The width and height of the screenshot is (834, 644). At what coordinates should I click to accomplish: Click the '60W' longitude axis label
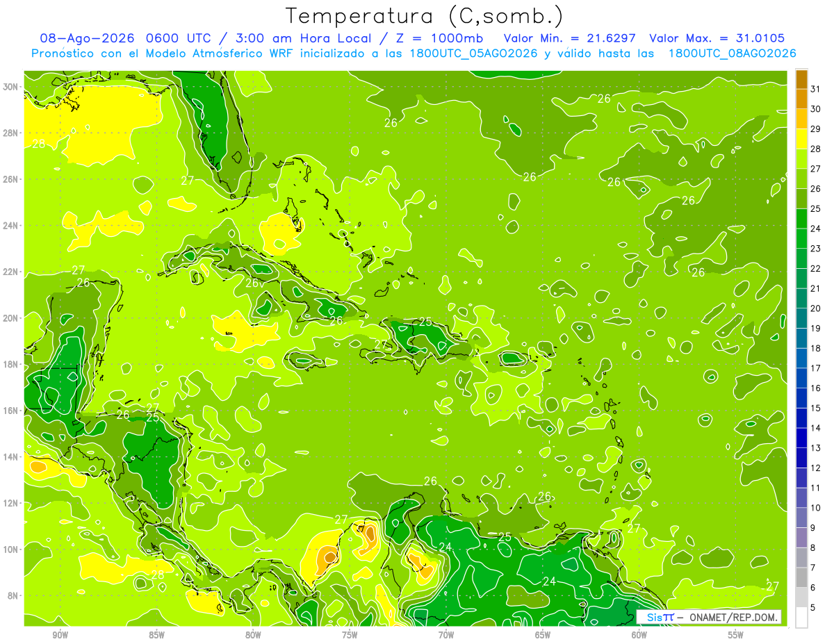point(639,636)
